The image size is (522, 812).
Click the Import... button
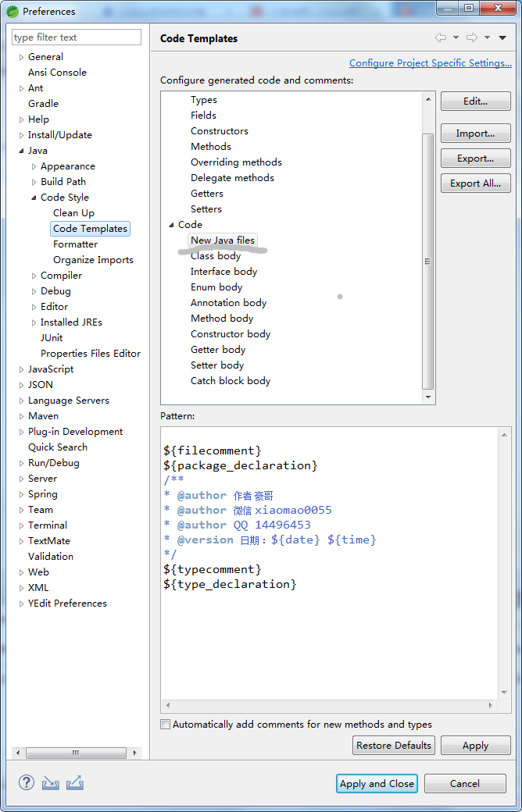pyautogui.click(x=475, y=133)
